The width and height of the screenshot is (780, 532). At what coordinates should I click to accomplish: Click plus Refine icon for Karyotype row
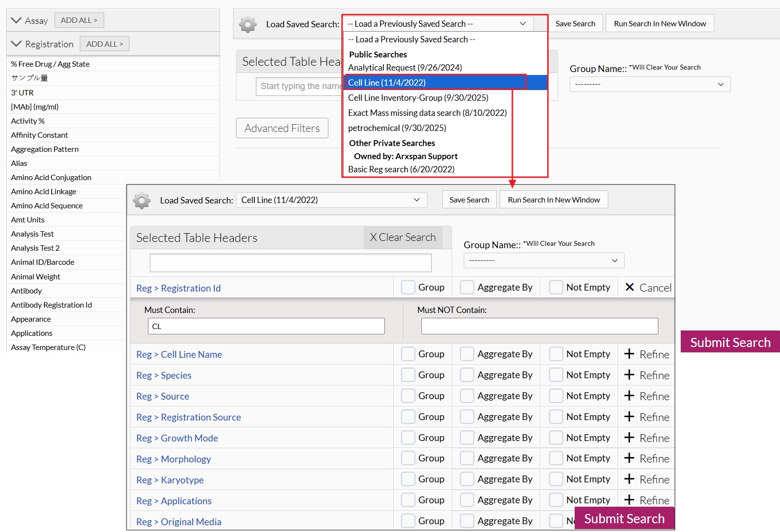630,479
